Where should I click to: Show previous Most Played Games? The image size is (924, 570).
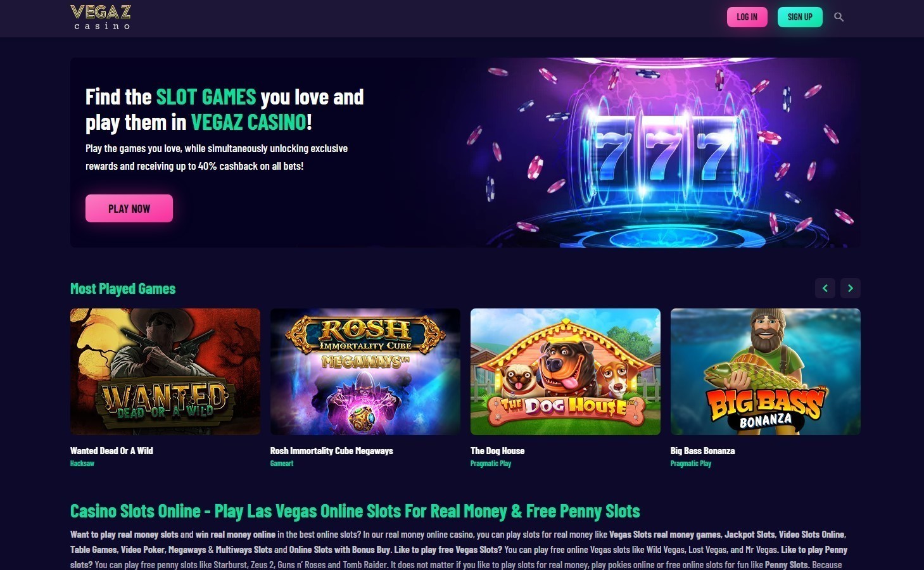[825, 288]
